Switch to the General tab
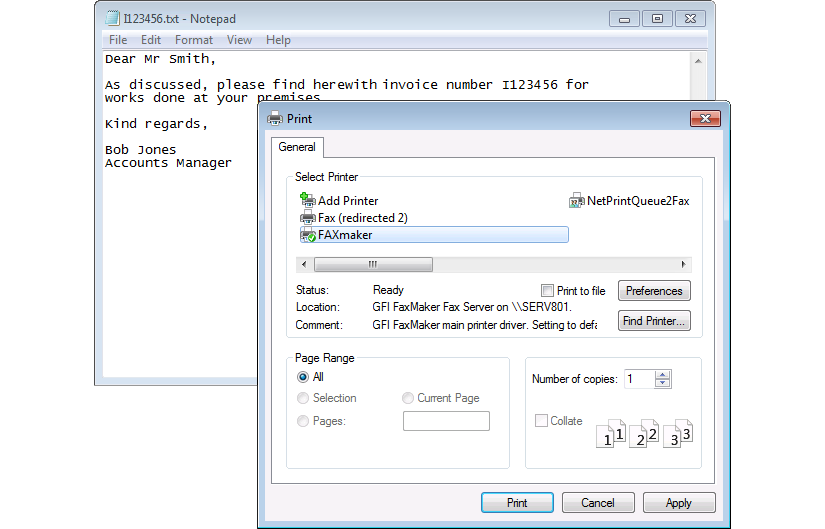The width and height of the screenshot is (825, 529). tap(297, 147)
